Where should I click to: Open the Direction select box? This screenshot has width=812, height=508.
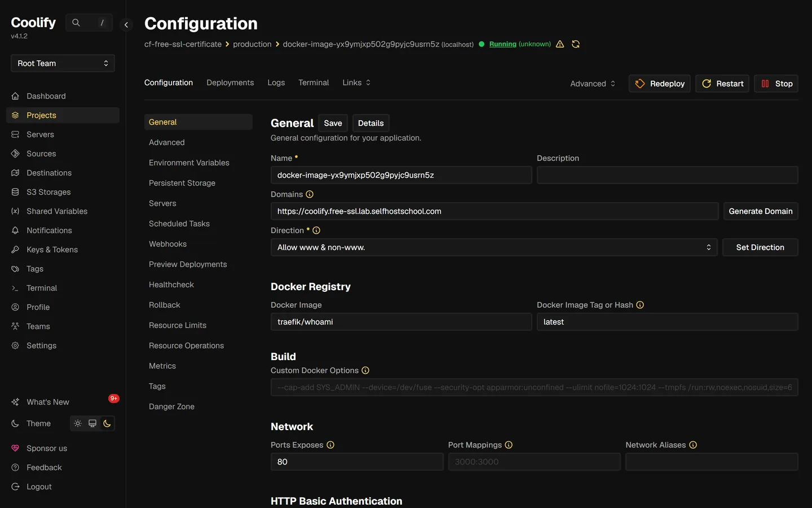494,247
